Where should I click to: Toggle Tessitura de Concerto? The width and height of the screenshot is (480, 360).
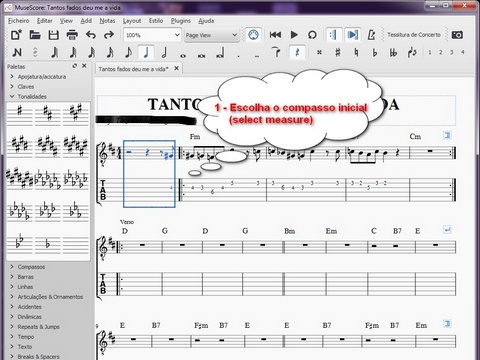click(414, 35)
